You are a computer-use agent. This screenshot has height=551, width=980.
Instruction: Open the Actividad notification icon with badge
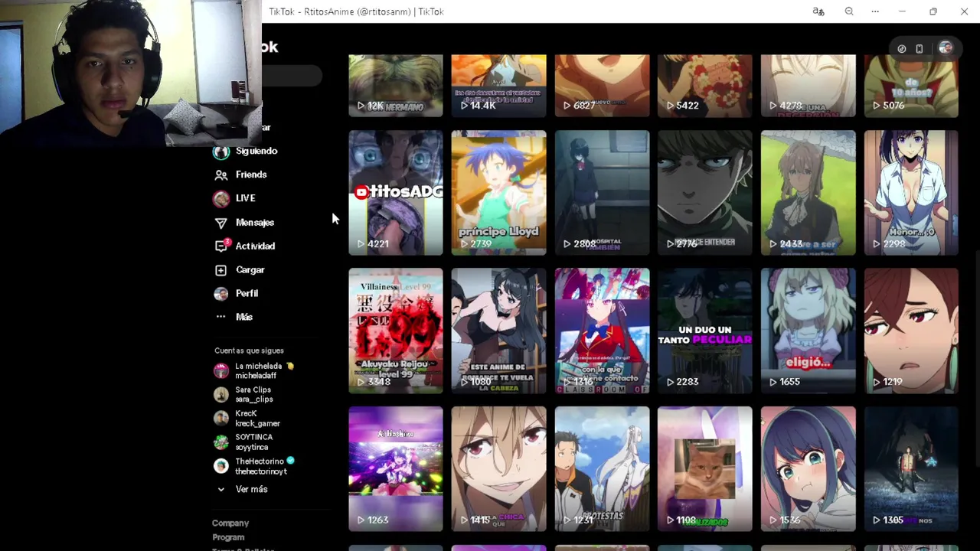[x=221, y=246]
